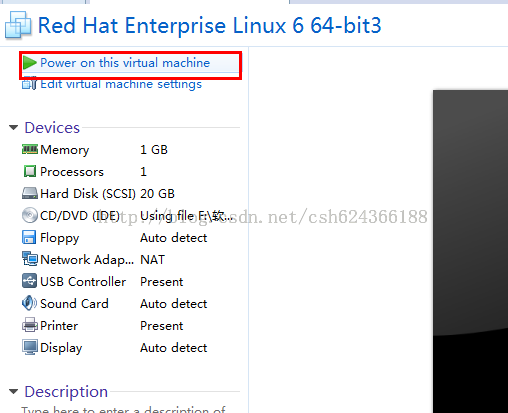Select the USB Controller icon
The width and height of the screenshot is (508, 413).
click(x=29, y=281)
